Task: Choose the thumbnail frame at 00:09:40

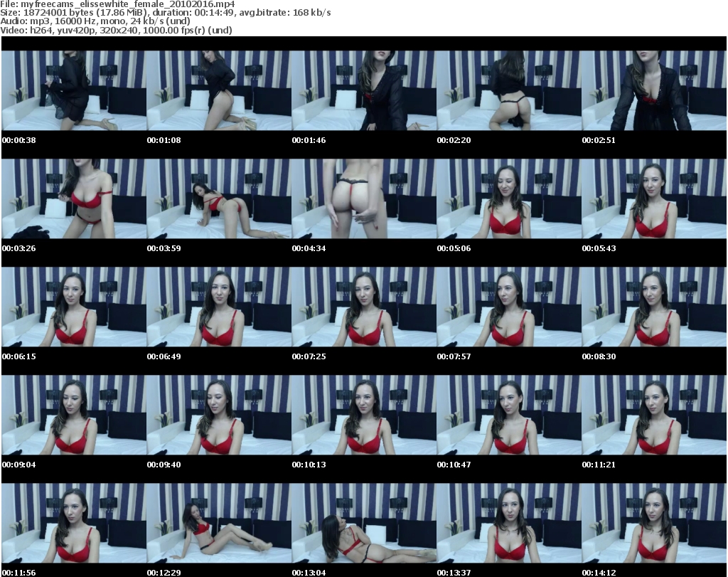Action: pos(219,415)
